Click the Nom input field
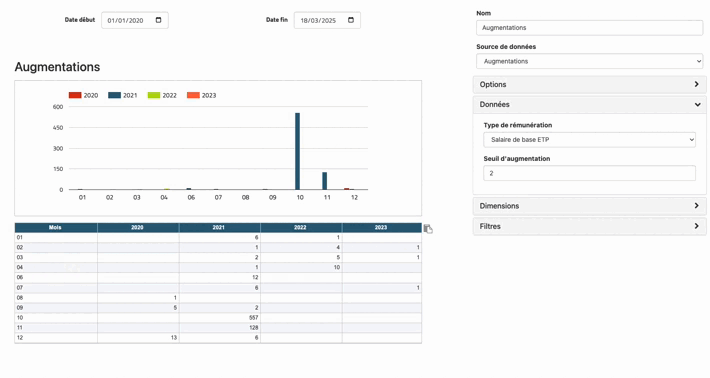This screenshot has height=378, width=710. click(x=590, y=28)
